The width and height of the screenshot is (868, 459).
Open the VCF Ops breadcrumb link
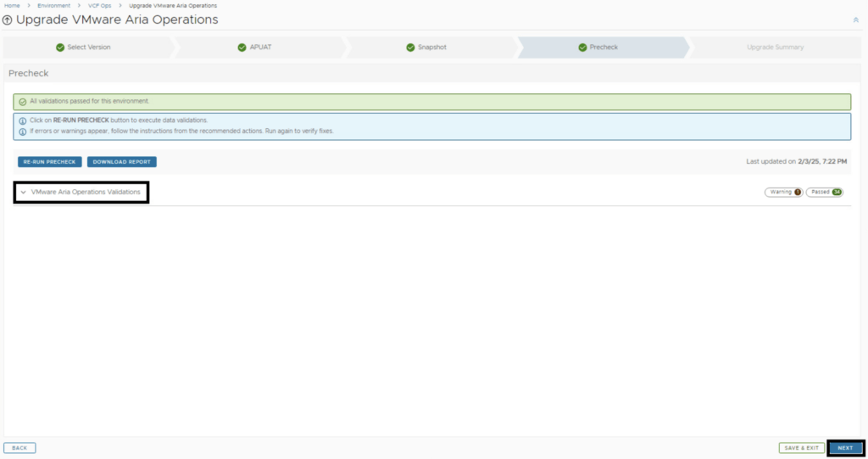[x=99, y=6]
